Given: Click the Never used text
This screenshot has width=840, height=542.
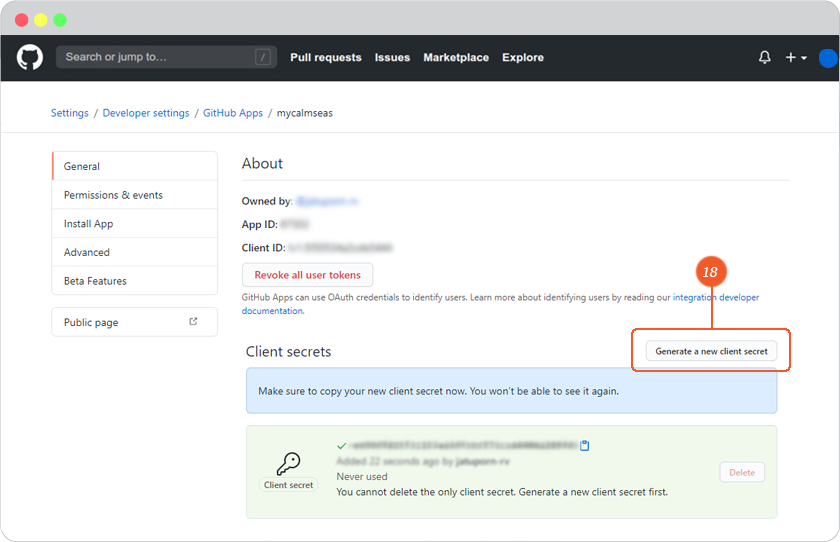Looking at the screenshot, I should (362, 476).
